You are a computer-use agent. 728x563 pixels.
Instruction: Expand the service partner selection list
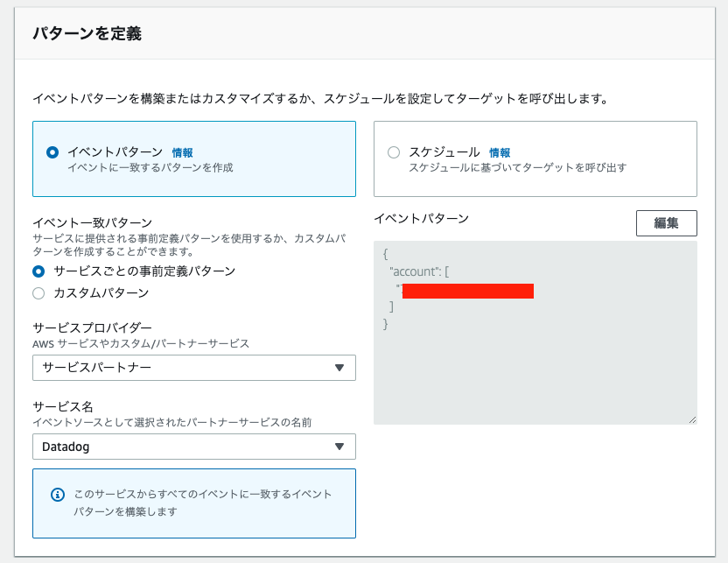tap(193, 368)
